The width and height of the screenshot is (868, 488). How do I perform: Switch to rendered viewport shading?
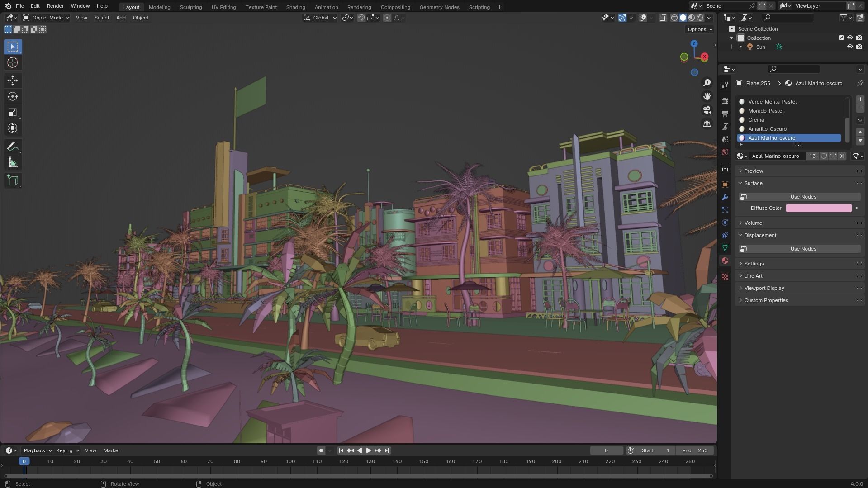point(700,18)
